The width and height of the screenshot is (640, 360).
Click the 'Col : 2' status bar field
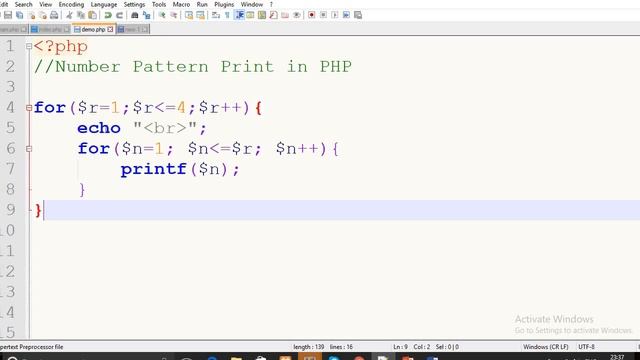pos(422,347)
